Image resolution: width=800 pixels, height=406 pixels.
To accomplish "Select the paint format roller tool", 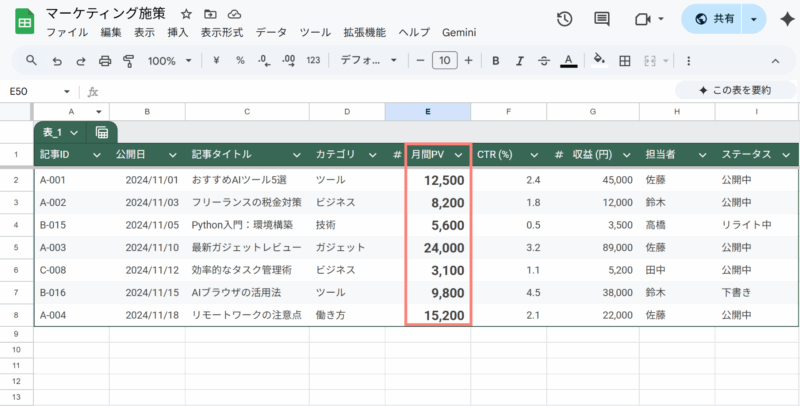I will click(128, 61).
